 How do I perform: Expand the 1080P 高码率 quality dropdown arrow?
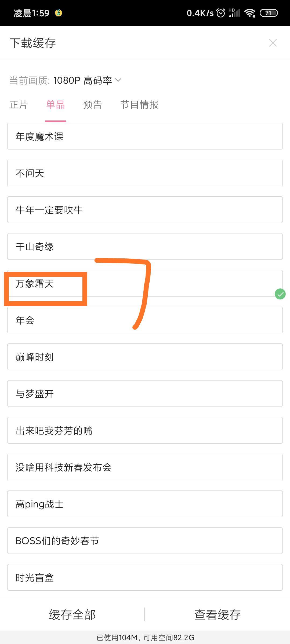(x=118, y=80)
